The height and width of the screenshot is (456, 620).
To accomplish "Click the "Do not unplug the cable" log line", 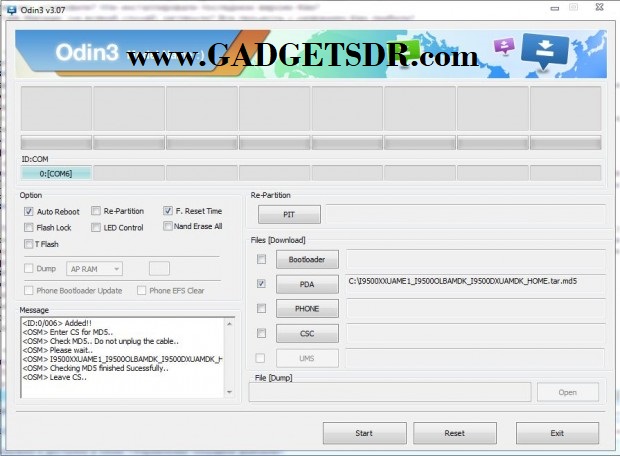I will (101, 341).
